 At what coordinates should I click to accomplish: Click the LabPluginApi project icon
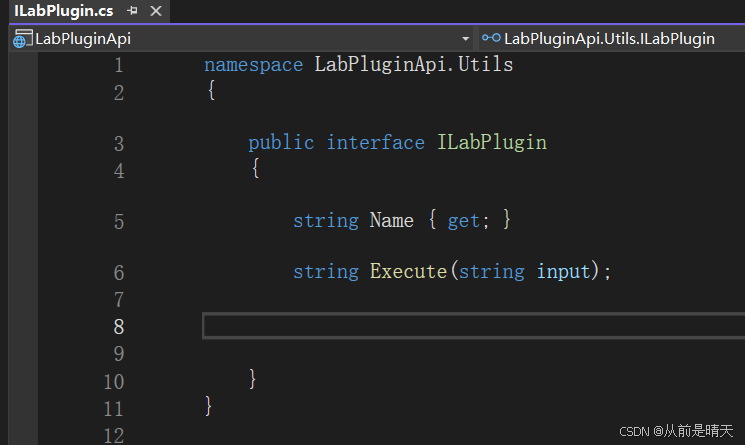[x=22, y=38]
